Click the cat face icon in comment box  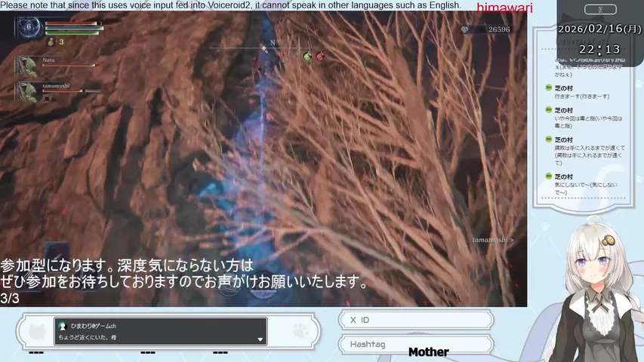37,331
